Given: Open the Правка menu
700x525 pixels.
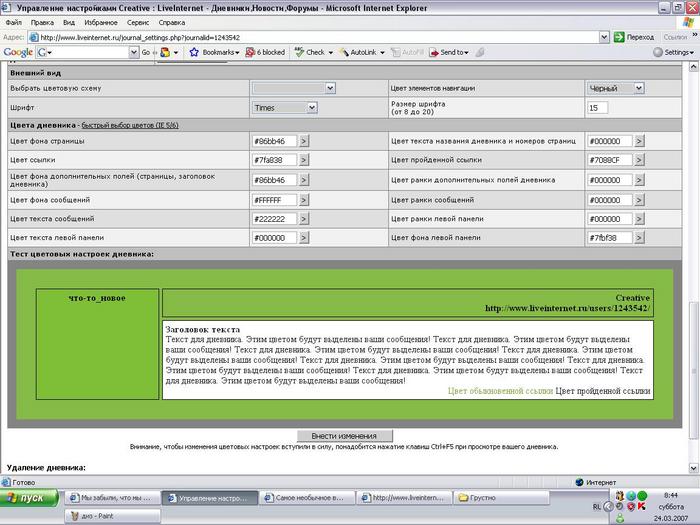Looking at the screenshot, I should tap(42, 22).
